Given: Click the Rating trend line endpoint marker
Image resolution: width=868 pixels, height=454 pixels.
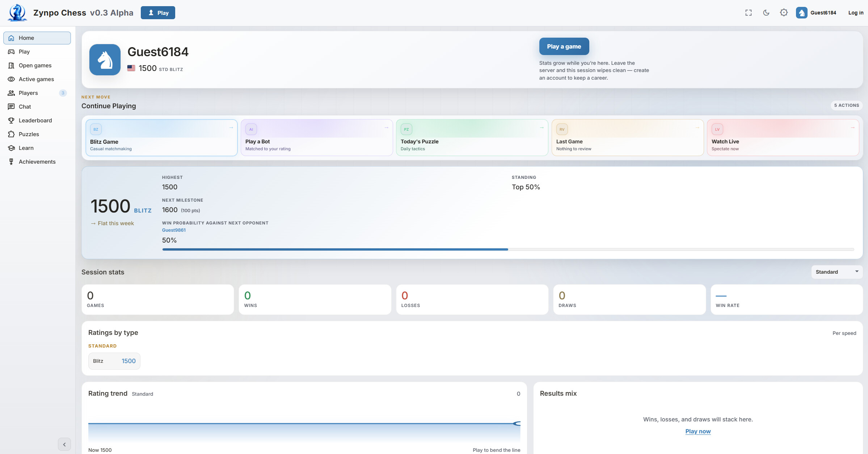Looking at the screenshot, I should pos(517,424).
